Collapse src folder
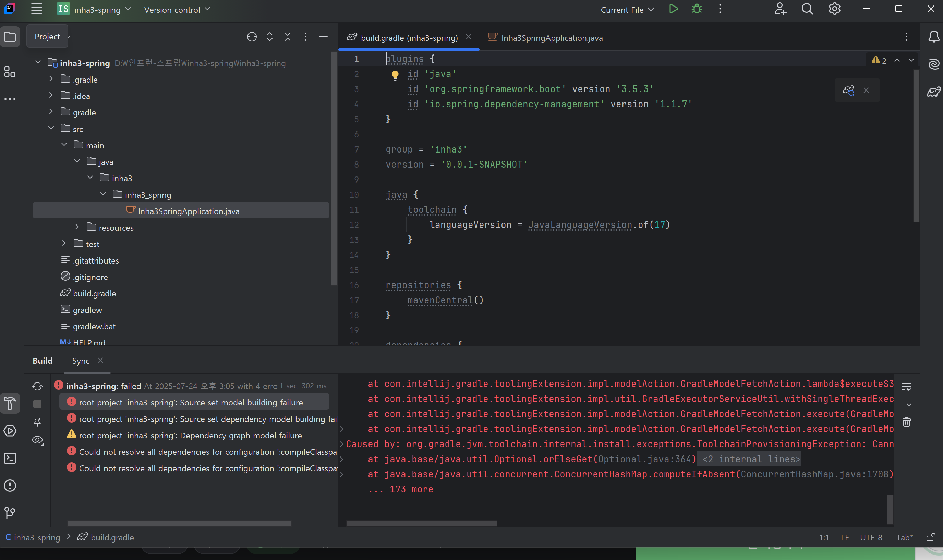 (51, 128)
